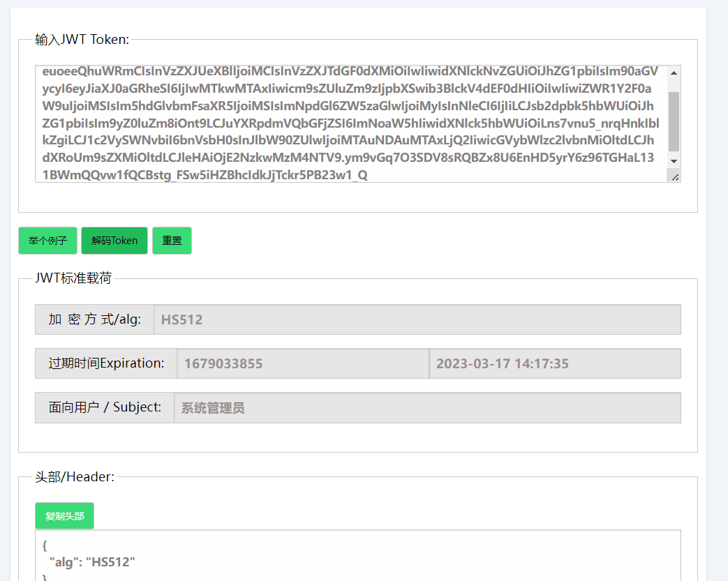Image resolution: width=728 pixels, height=581 pixels.
Task: Click the Header JSON output area
Action: click(357, 558)
